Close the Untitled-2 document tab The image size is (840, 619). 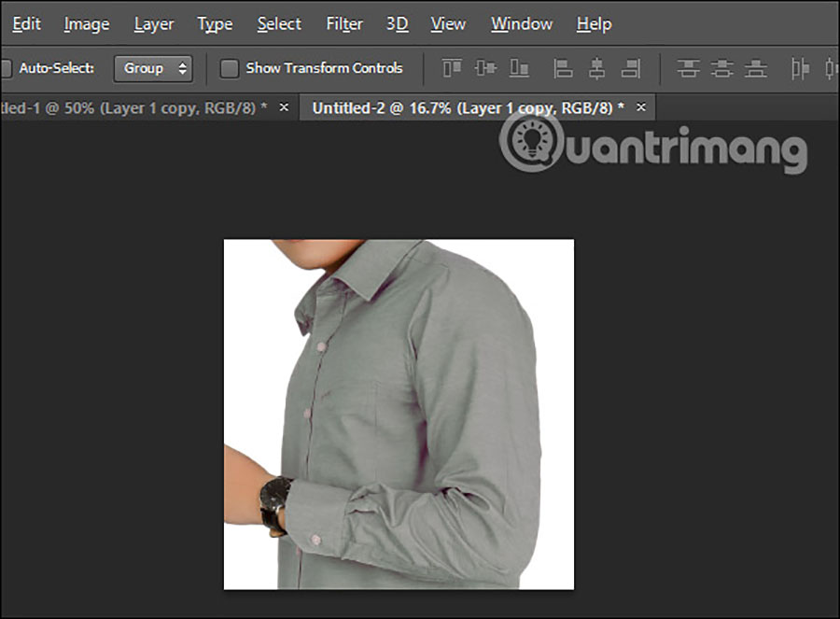point(640,107)
